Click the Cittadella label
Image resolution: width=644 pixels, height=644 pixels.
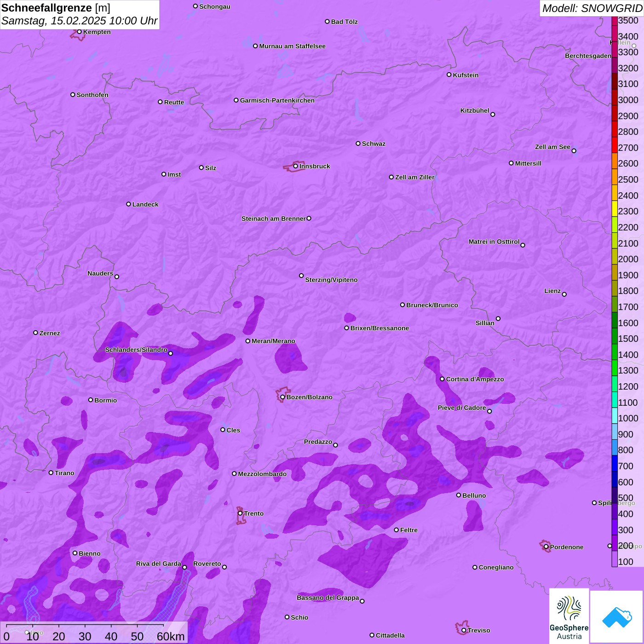(x=390, y=635)
